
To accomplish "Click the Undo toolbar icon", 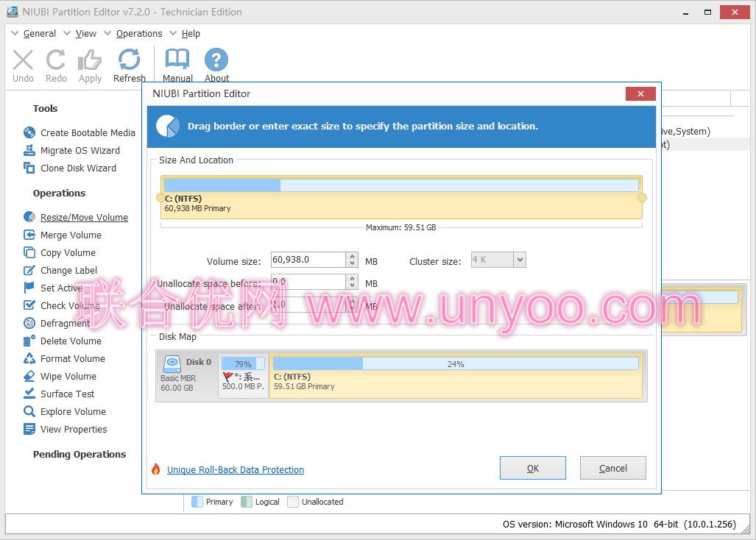I will tap(23, 60).
